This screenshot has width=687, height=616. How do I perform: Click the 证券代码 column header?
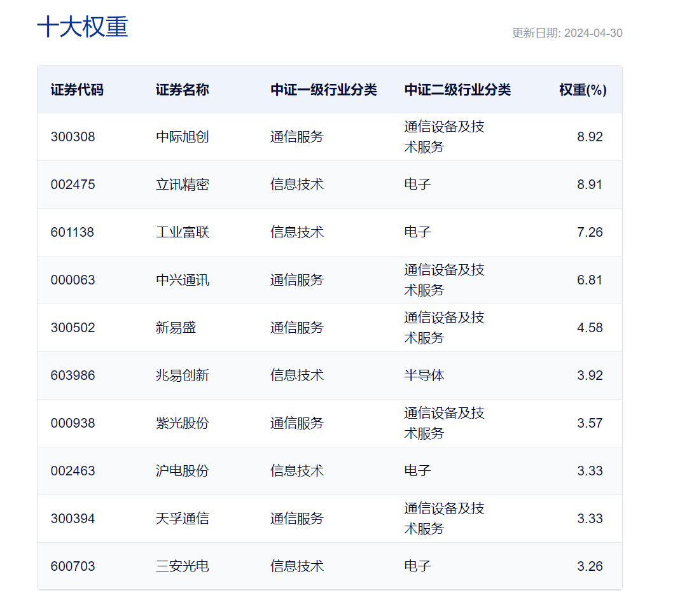[77, 90]
